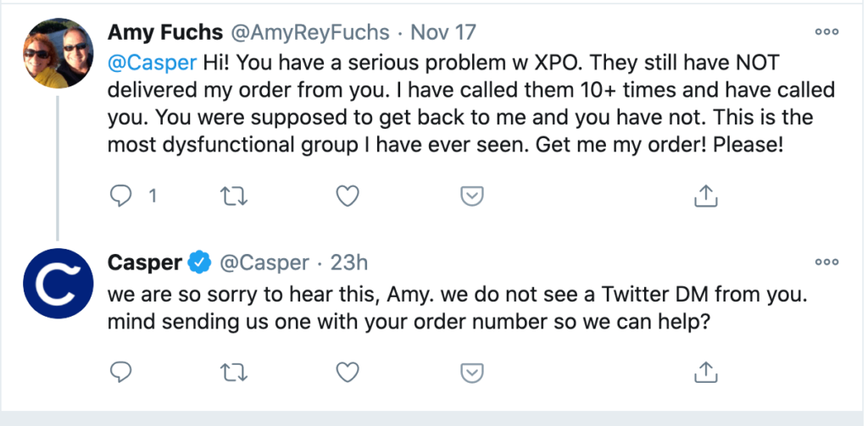Send Amy's tweet via Direct Message icon
The height and width of the screenshot is (426, 868).
[471, 196]
